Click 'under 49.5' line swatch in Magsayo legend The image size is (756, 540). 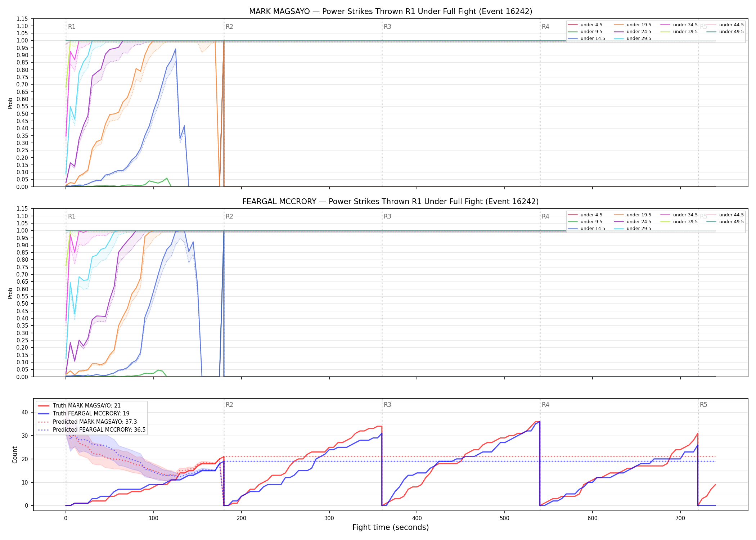coord(711,32)
